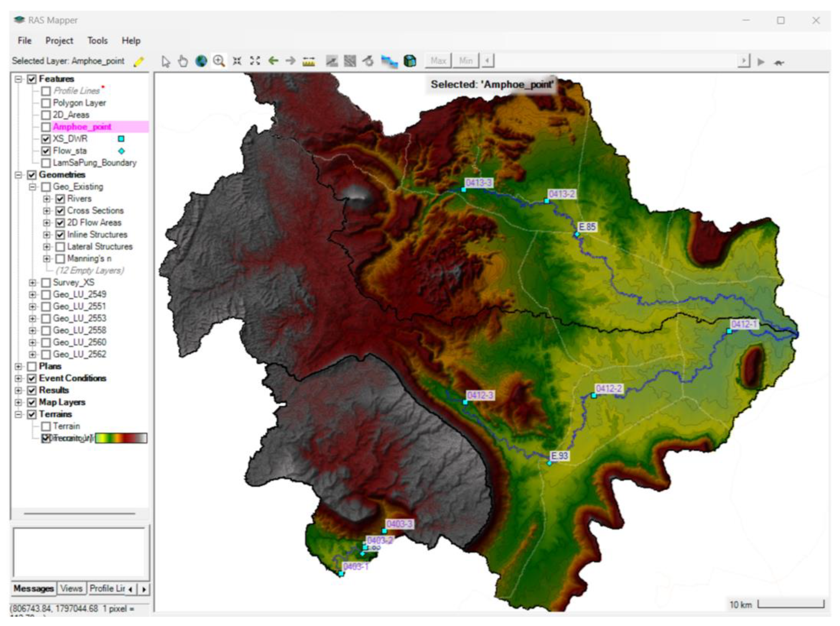This screenshot has width=840, height=626.
Task: Go to previous view with green arrow
Action: click(x=273, y=61)
